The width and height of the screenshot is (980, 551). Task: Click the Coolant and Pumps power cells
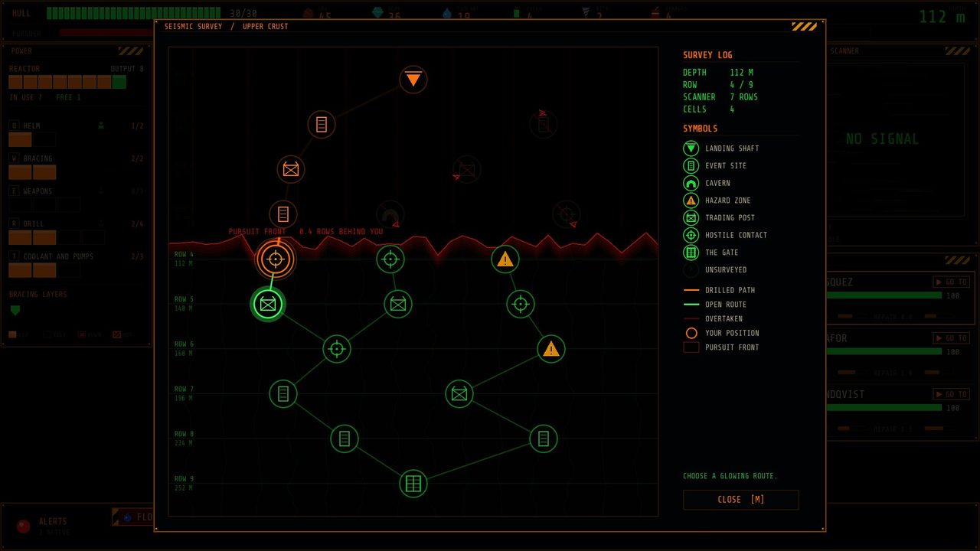[x=44, y=270]
